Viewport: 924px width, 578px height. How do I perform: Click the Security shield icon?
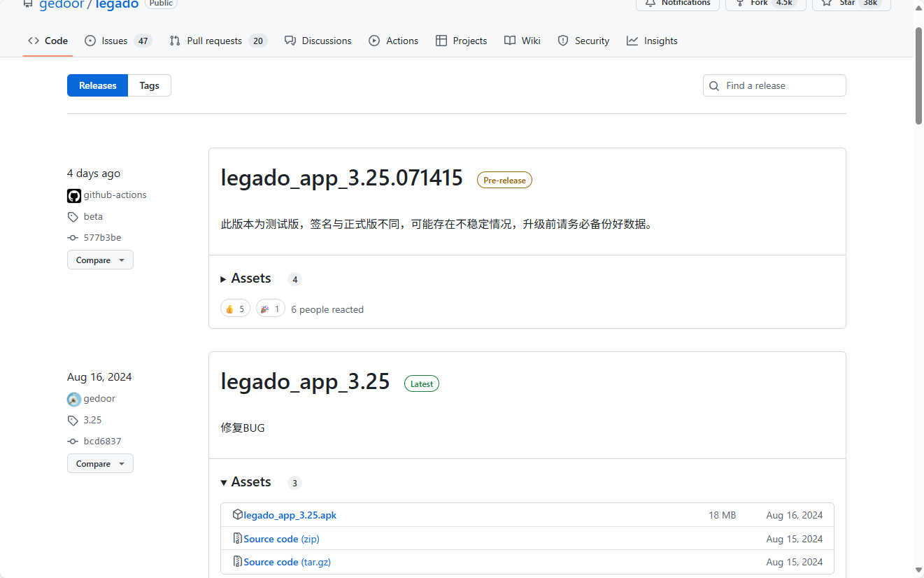click(x=563, y=41)
